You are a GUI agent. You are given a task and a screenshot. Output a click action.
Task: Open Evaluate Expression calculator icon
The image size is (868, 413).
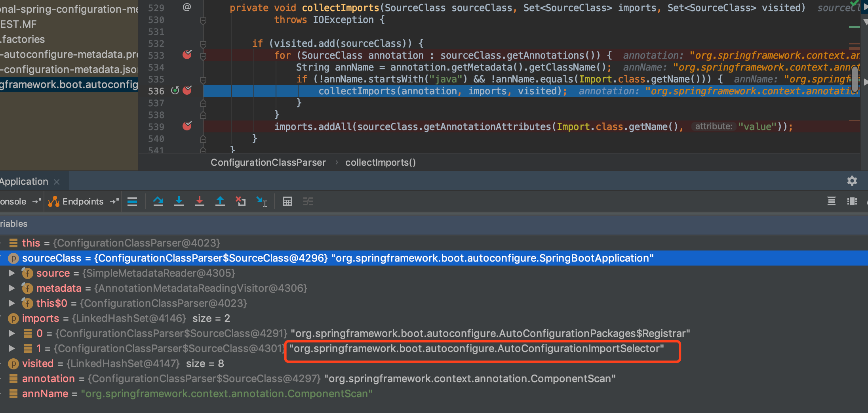coord(287,202)
